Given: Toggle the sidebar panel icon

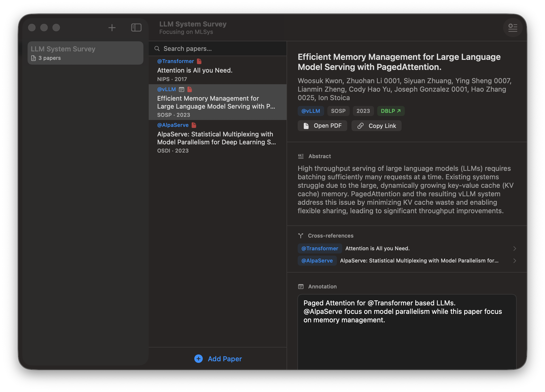Looking at the screenshot, I should point(136,27).
